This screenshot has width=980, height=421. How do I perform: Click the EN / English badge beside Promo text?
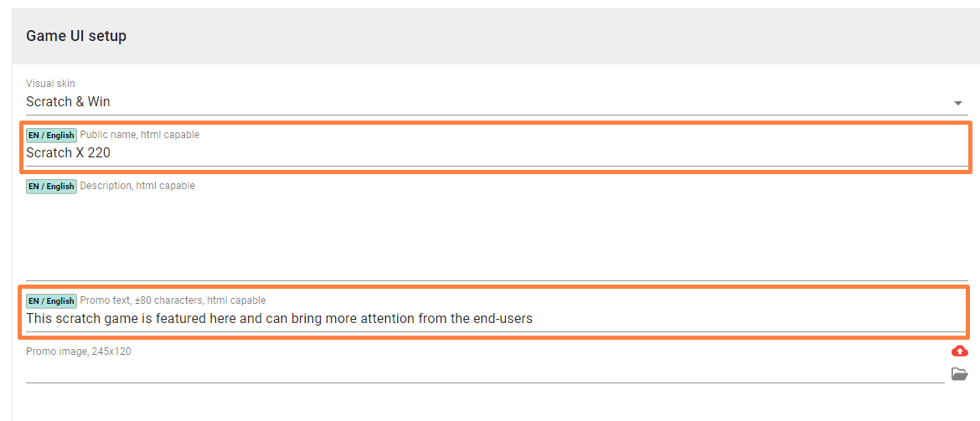coord(51,301)
